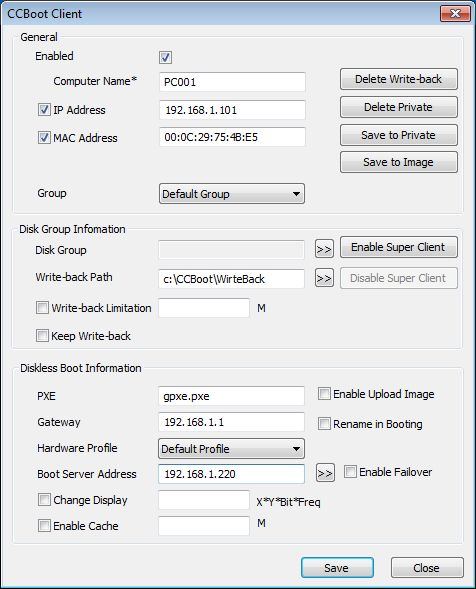Click the Delete Write-back button
This screenshot has width=476, height=589.
(x=399, y=79)
